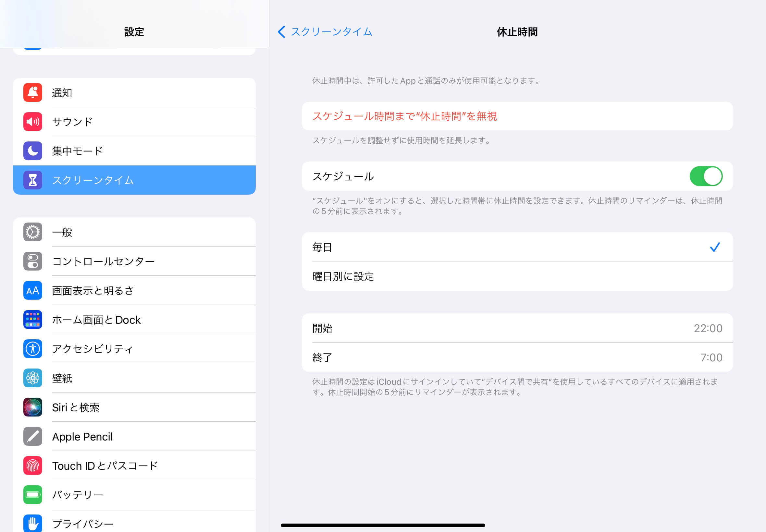The width and height of the screenshot is (766, 532).
Task: Select Apple Pencil settings in the sidebar
Action: tap(134, 436)
